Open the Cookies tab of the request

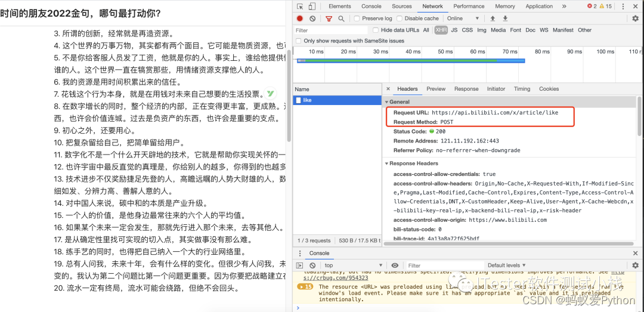(549, 89)
